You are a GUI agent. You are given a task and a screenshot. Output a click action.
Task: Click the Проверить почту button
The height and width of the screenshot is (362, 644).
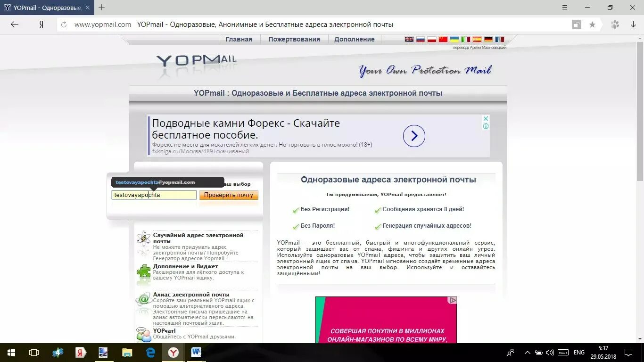[229, 195]
